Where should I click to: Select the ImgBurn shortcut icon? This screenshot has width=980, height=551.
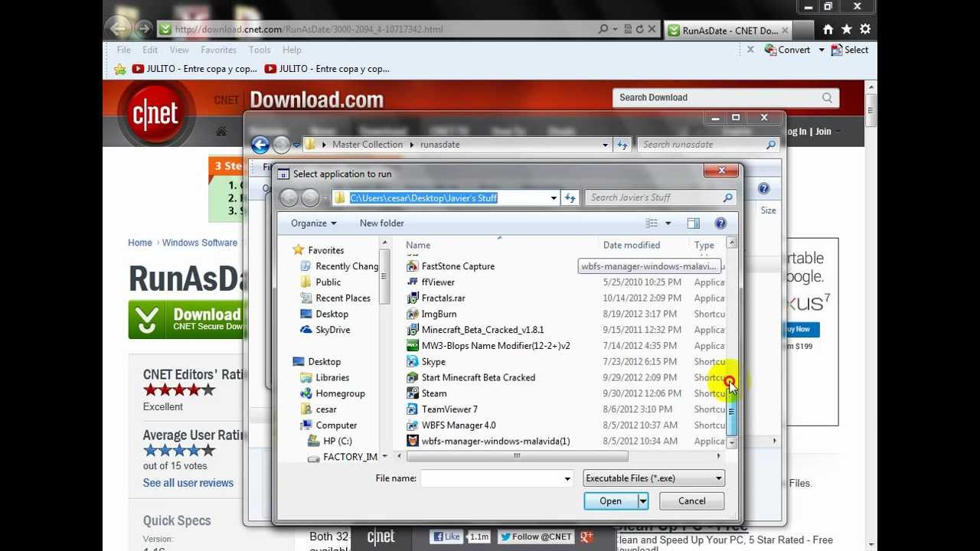point(413,314)
